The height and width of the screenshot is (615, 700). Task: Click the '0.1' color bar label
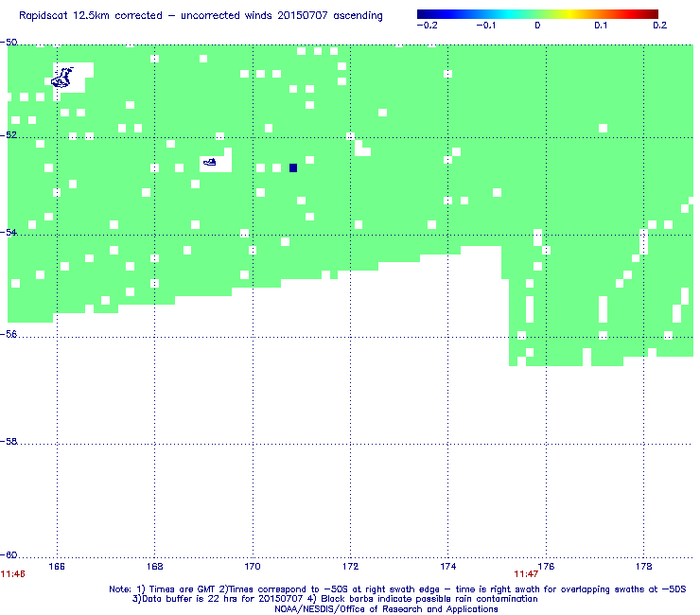[601, 26]
